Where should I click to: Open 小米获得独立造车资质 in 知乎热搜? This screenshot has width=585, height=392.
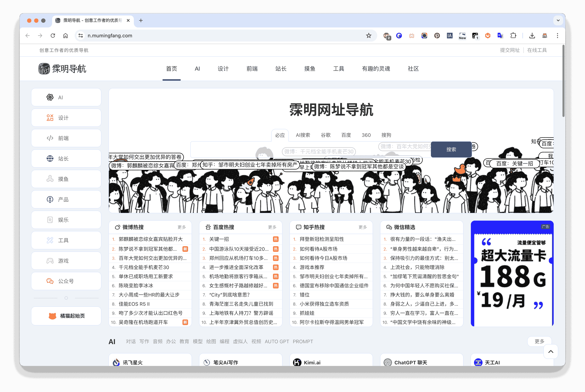325,304
